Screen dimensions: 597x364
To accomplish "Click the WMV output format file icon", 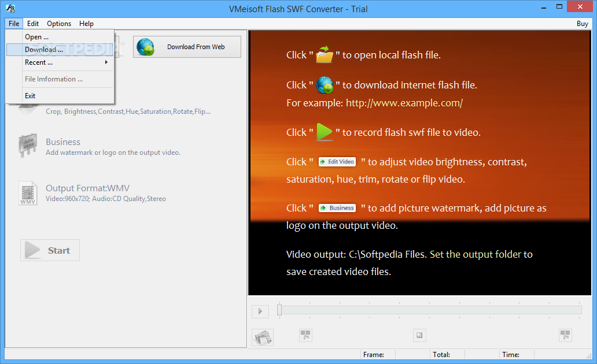I will point(28,193).
